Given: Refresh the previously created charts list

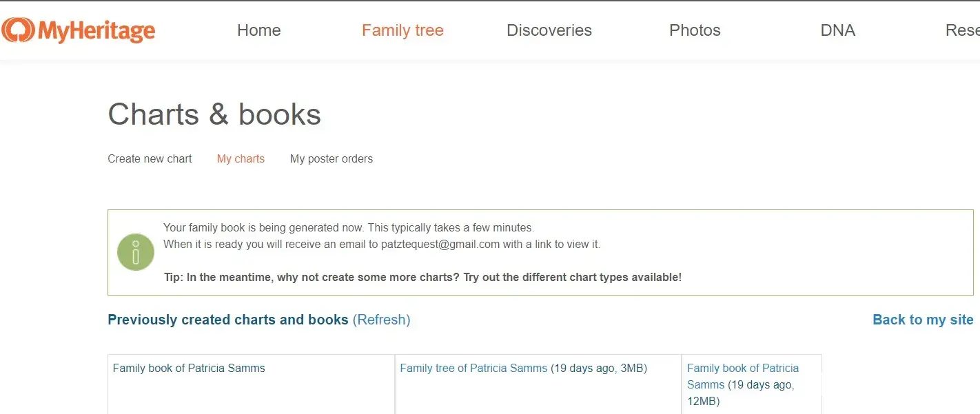Looking at the screenshot, I should point(381,320).
